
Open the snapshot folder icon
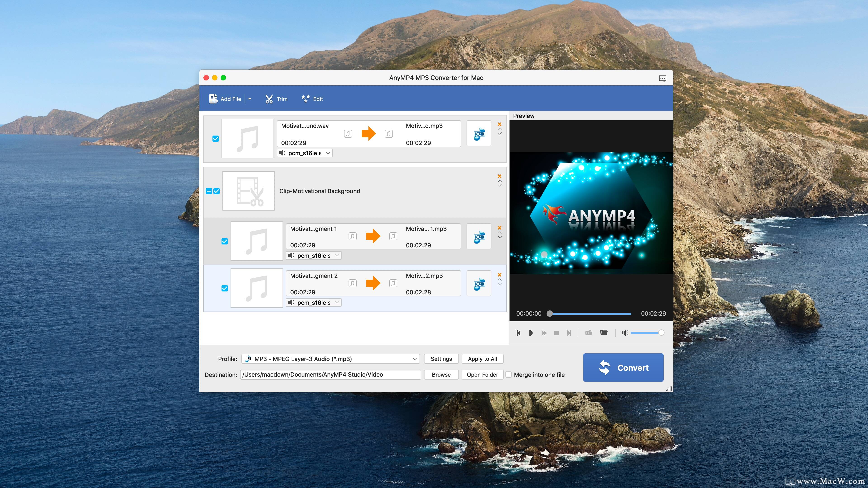click(x=604, y=333)
